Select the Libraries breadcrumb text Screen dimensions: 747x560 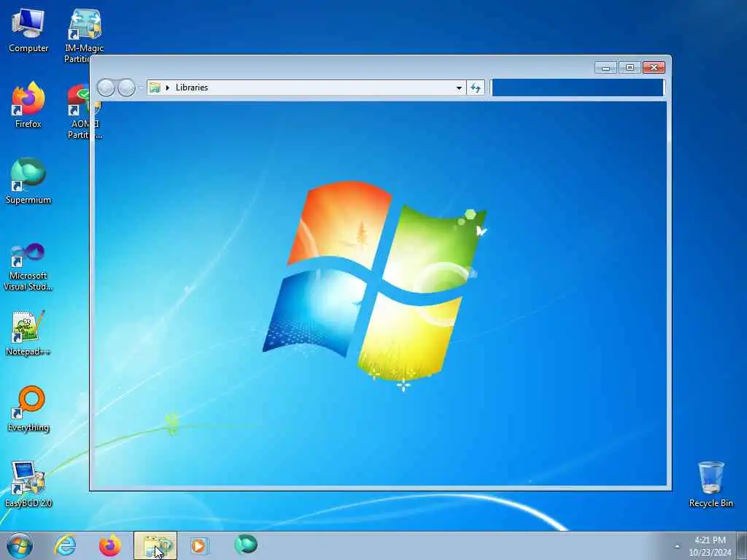(192, 87)
